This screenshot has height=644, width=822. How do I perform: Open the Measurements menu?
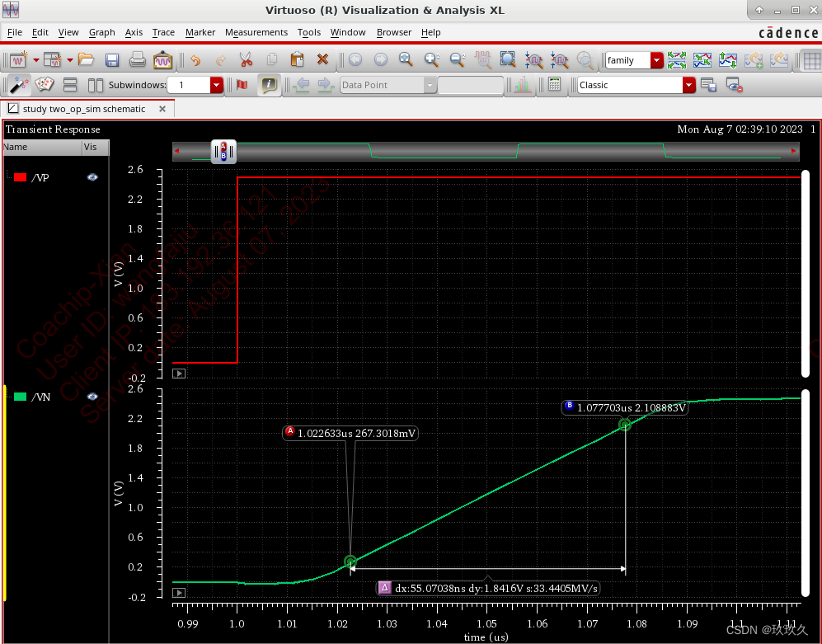pyautogui.click(x=256, y=32)
